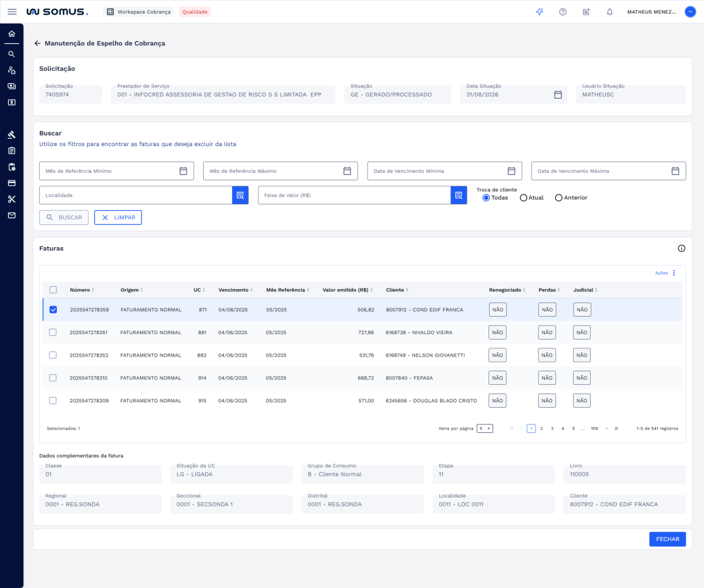Open calendar for Mês de Referência Mínimo
The height and width of the screenshot is (588, 704).
[183, 171]
